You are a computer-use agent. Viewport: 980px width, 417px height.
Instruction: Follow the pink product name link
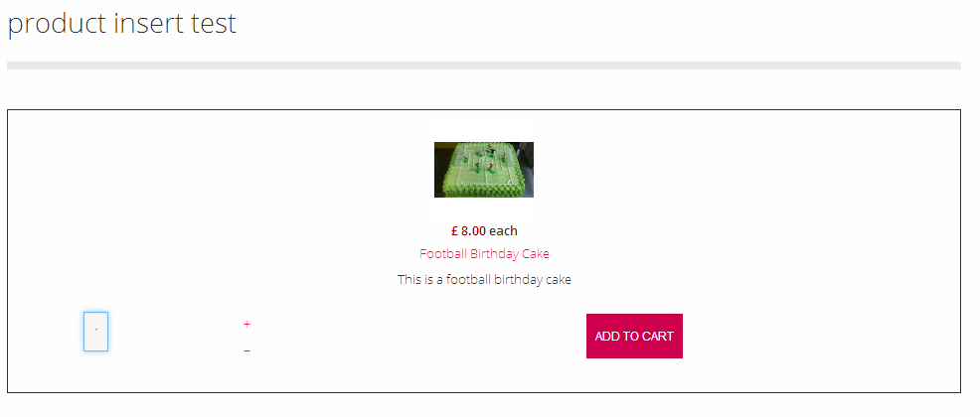484,254
